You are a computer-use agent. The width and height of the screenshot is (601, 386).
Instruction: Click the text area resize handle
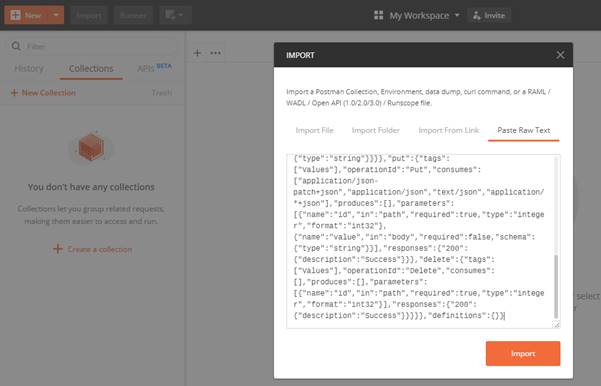coord(557,325)
